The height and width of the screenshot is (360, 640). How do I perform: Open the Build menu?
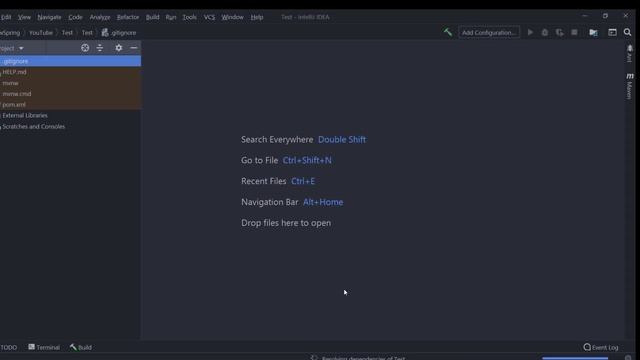(152, 17)
